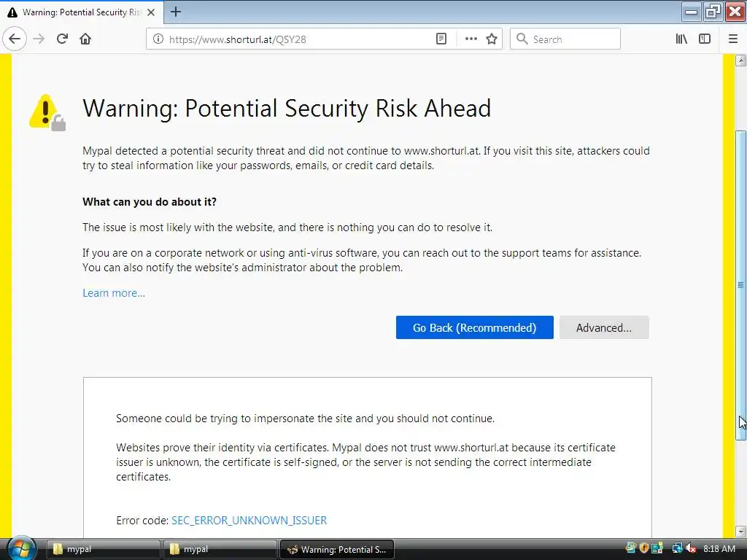Open page actions three-dot menu
The height and width of the screenshot is (560, 747).
(x=471, y=39)
